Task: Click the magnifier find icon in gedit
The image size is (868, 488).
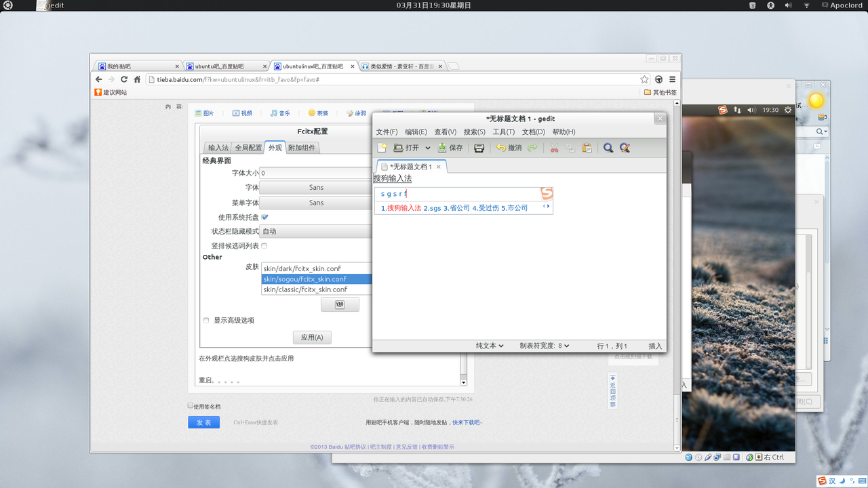Action: (608, 148)
